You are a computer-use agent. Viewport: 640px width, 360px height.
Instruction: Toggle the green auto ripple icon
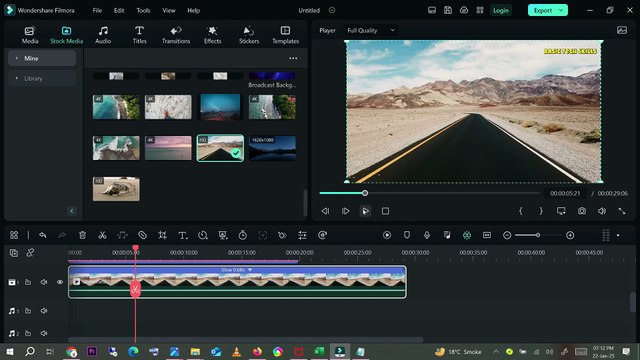[x=467, y=235]
